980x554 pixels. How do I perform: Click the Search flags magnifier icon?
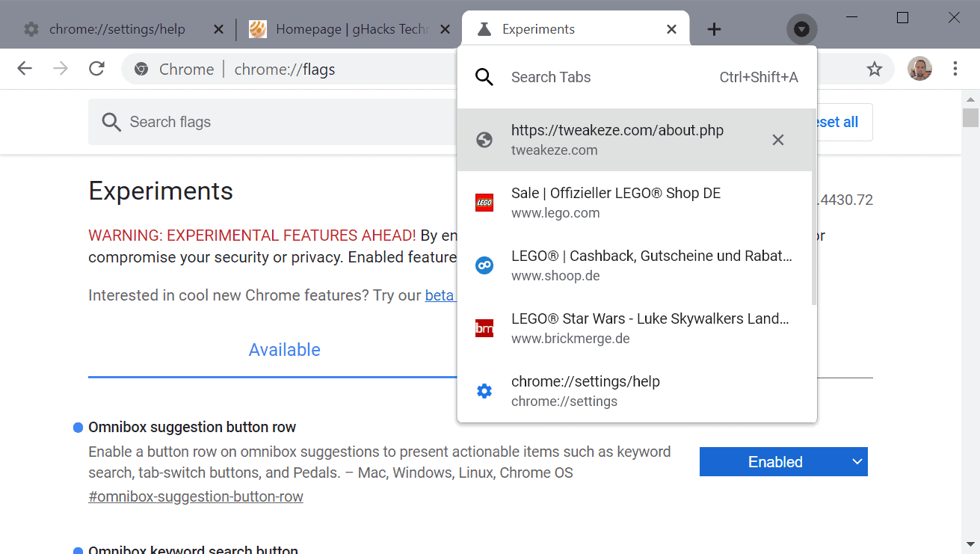click(x=111, y=122)
